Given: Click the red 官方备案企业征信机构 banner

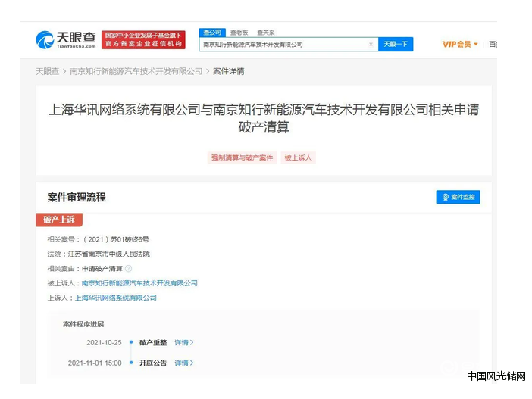Looking at the screenshot, I should [x=143, y=39].
